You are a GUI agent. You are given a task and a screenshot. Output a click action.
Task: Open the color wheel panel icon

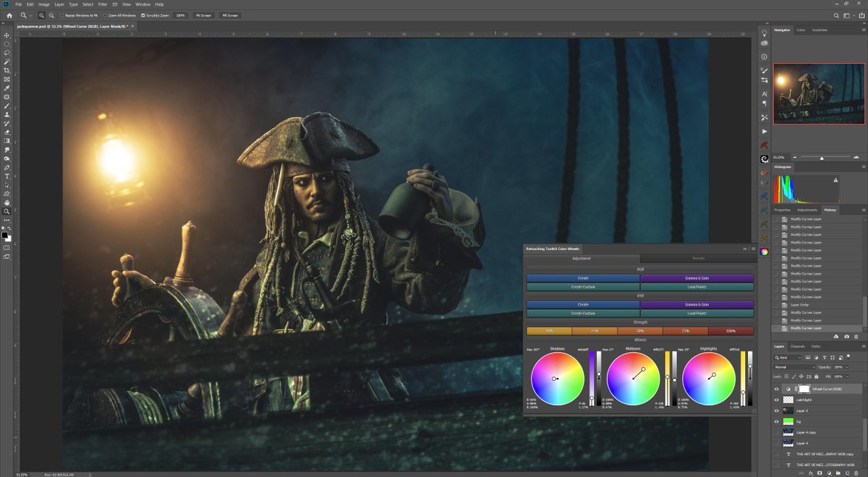(x=765, y=251)
